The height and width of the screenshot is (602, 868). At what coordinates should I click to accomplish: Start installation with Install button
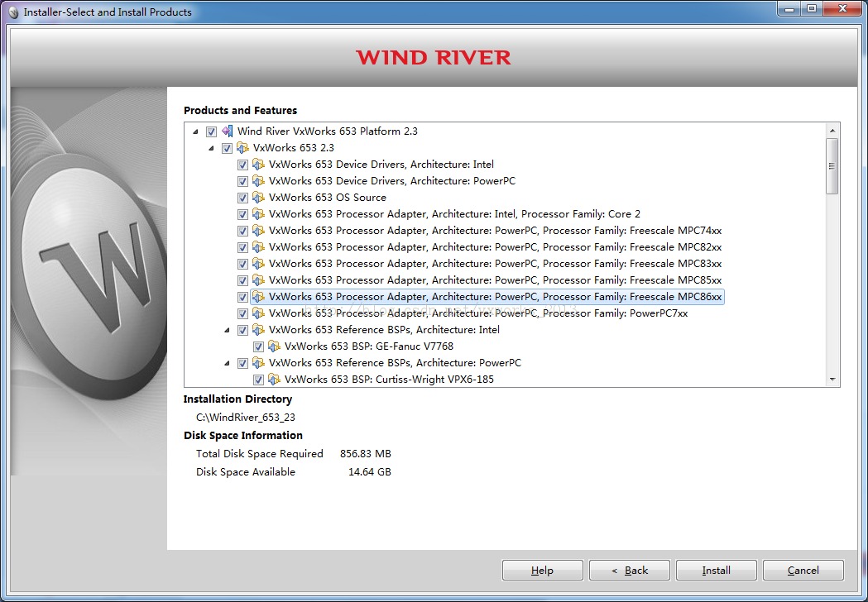click(x=717, y=571)
